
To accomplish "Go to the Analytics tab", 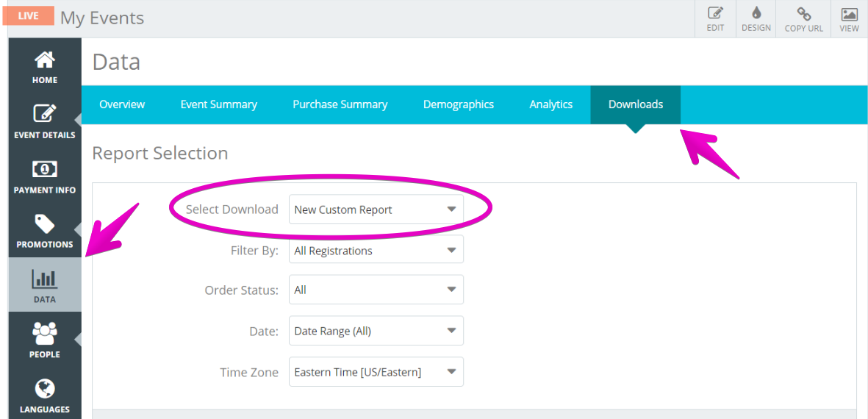I will tap(550, 104).
